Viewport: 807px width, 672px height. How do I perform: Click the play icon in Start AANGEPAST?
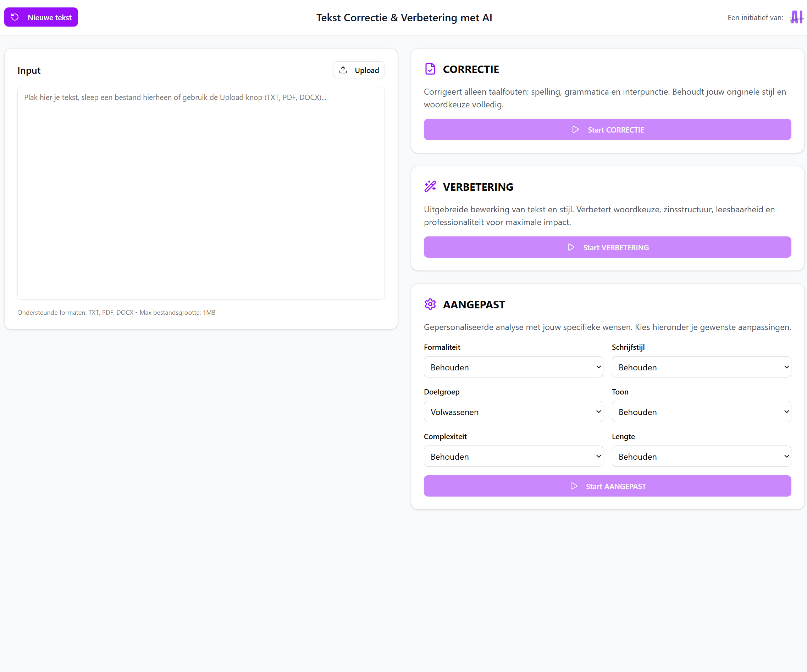click(573, 486)
